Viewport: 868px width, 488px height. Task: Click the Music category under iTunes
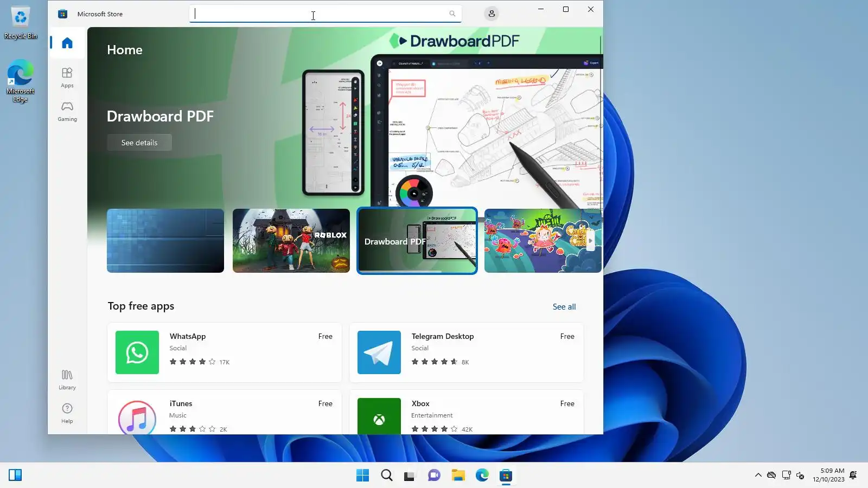click(x=178, y=415)
